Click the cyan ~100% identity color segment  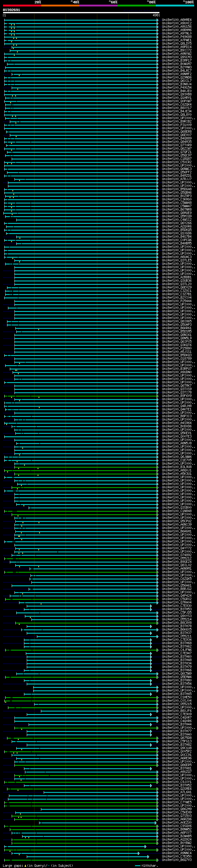pyautogui.click(x=175, y=6)
